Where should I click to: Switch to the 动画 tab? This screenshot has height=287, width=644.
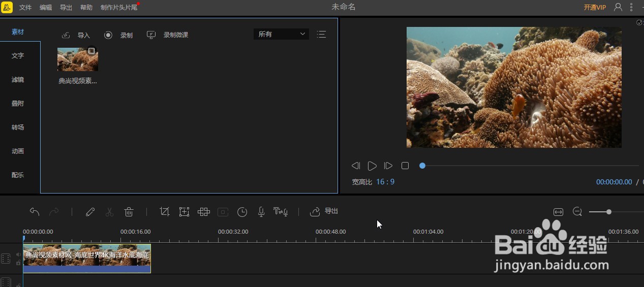(18, 151)
